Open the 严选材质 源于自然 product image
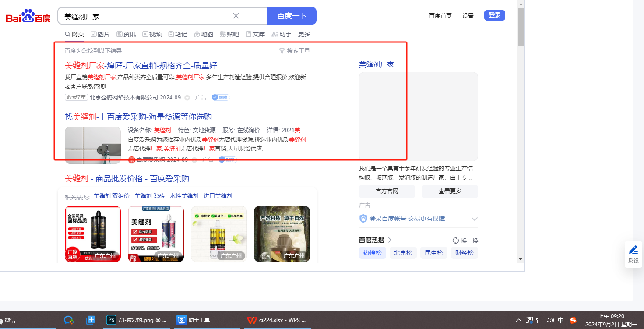Viewport: 644px width, 329px height. (282, 234)
